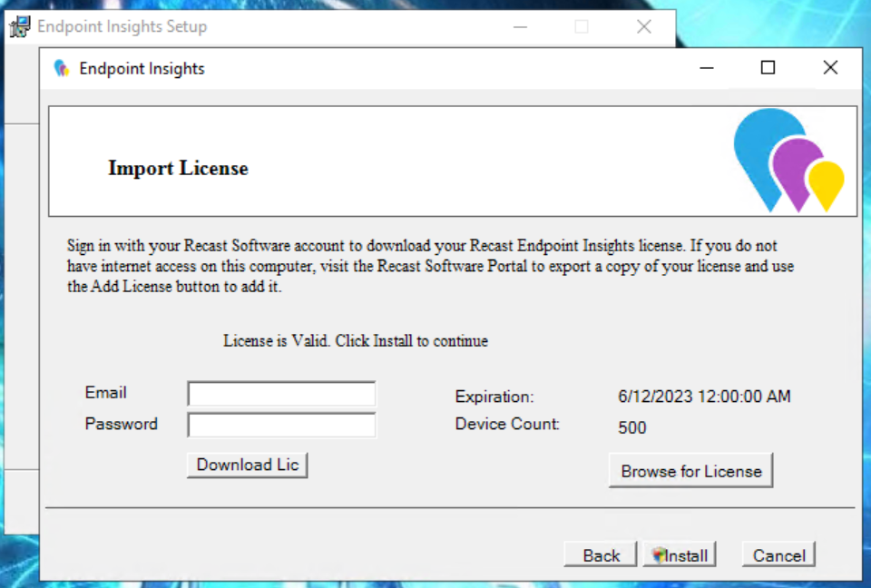Click the Endpoint Insights Setup installer icon
The image size is (871, 588).
tap(20, 26)
